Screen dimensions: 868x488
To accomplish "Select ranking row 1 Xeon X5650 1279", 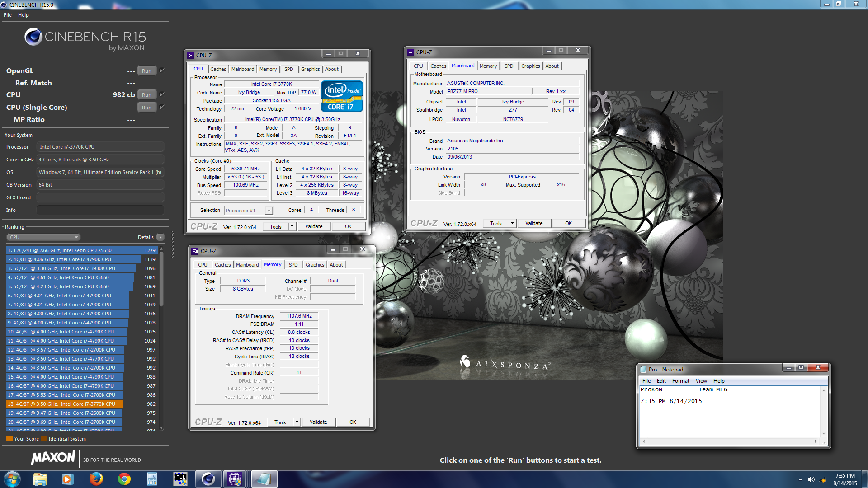I will [x=81, y=250].
